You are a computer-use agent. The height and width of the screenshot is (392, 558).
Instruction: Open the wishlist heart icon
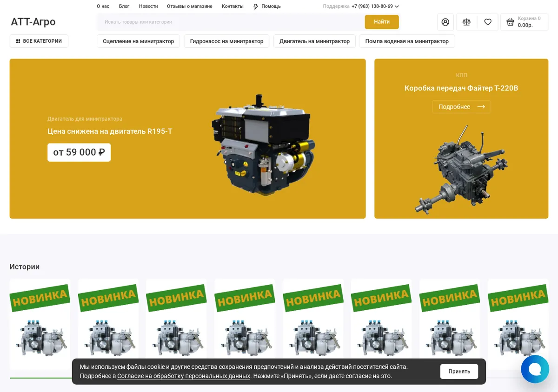coord(488,22)
